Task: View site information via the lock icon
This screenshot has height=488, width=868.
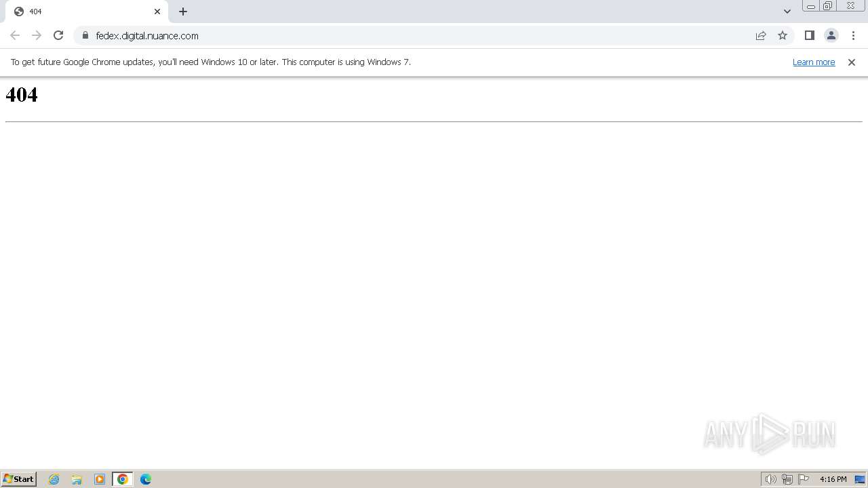Action: (x=85, y=35)
